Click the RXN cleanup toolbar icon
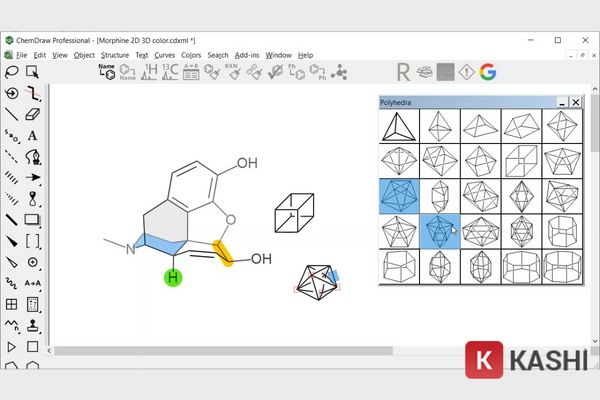600x400 pixels. click(x=233, y=72)
